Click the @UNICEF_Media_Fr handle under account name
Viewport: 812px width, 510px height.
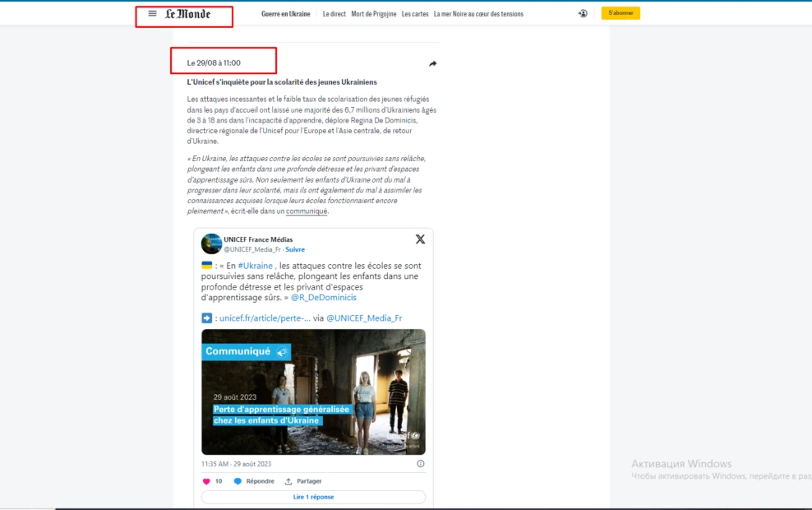(x=252, y=249)
